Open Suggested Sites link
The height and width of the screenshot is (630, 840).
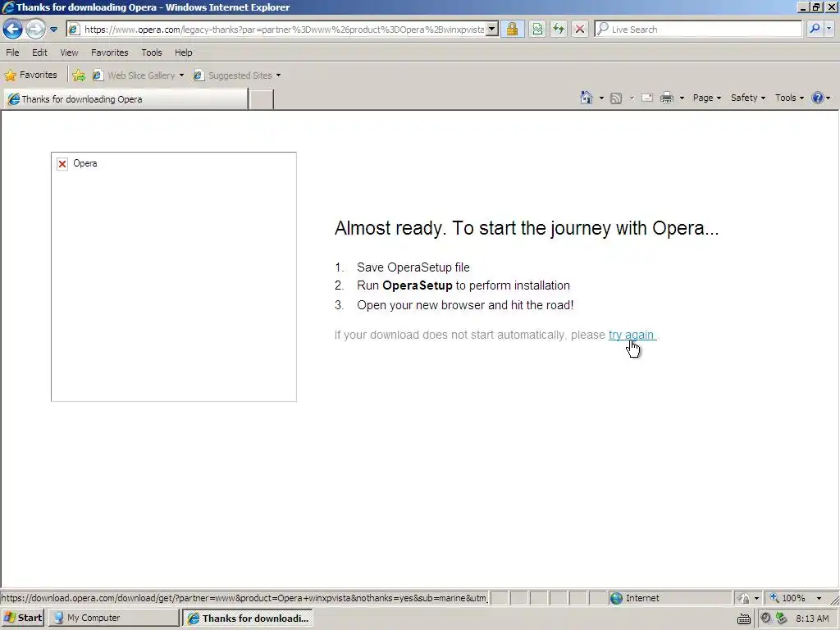pyautogui.click(x=233, y=75)
